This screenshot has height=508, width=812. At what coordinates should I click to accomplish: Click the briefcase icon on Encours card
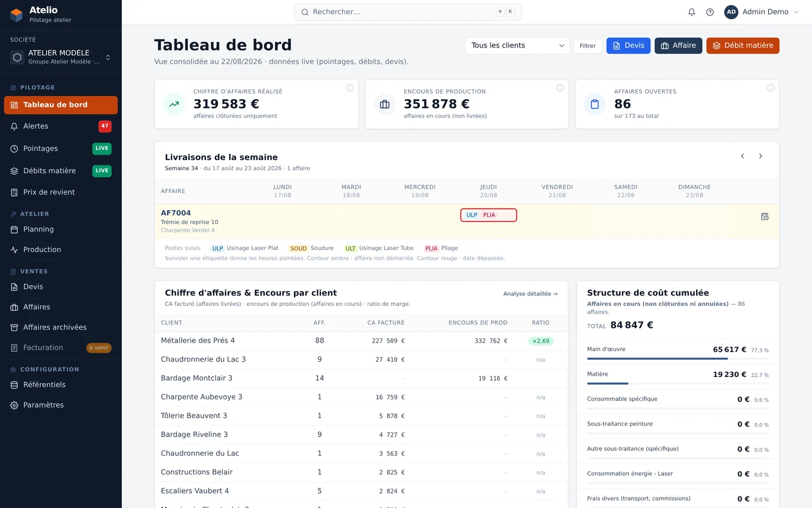coord(385,105)
